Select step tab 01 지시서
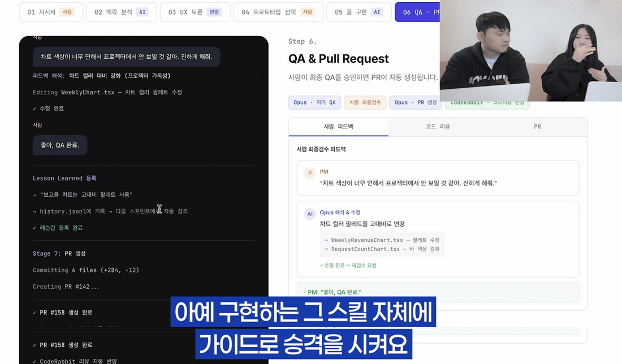622x364 pixels. point(51,12)
